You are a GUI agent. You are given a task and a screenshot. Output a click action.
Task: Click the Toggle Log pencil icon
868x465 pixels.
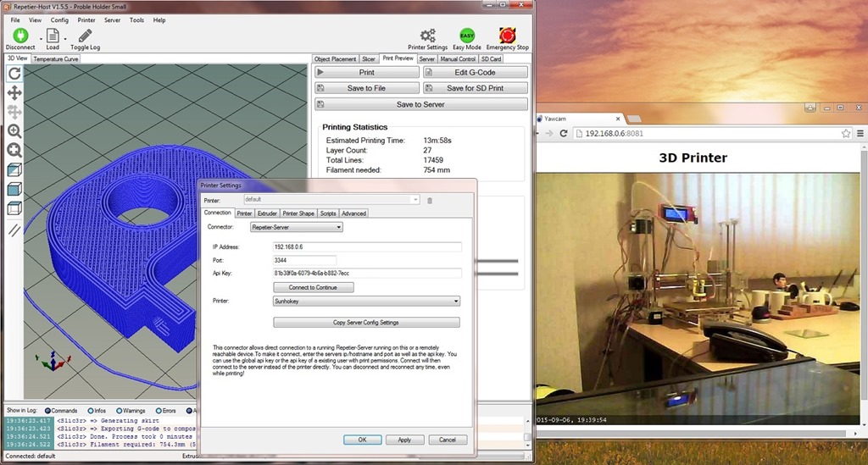click(85, 36)
